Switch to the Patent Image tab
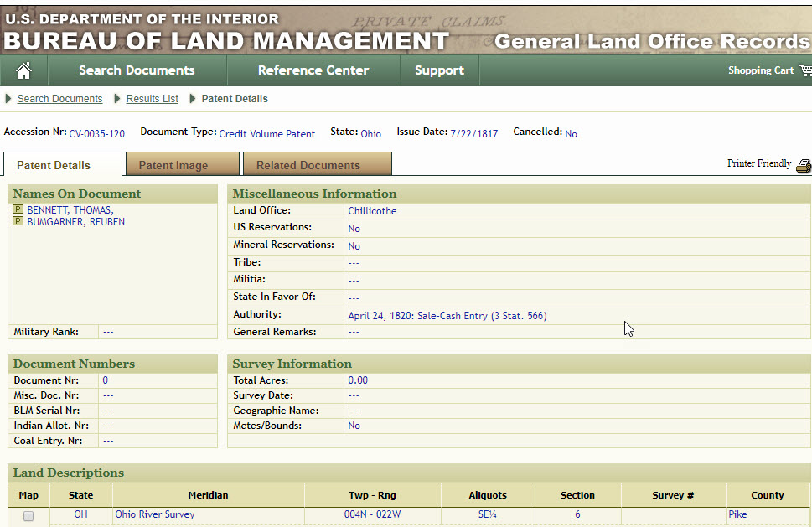The image size is (812, 527). 183,164
